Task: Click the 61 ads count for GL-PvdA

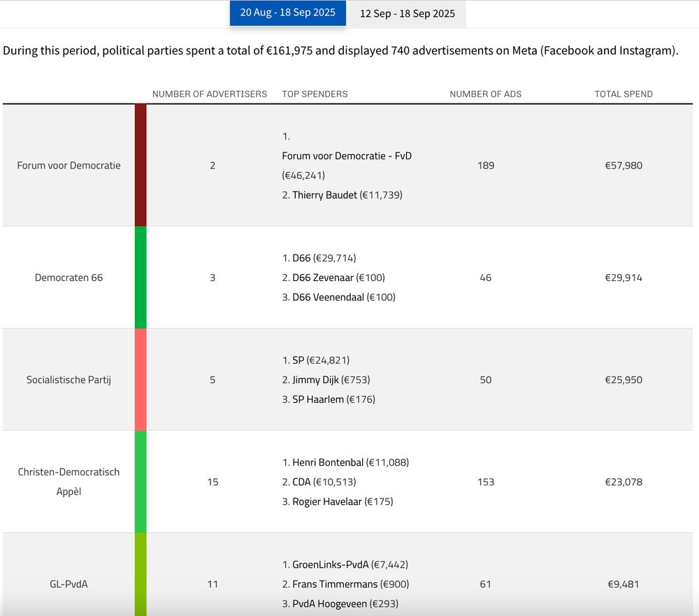Action: click(x=486, y=584)
